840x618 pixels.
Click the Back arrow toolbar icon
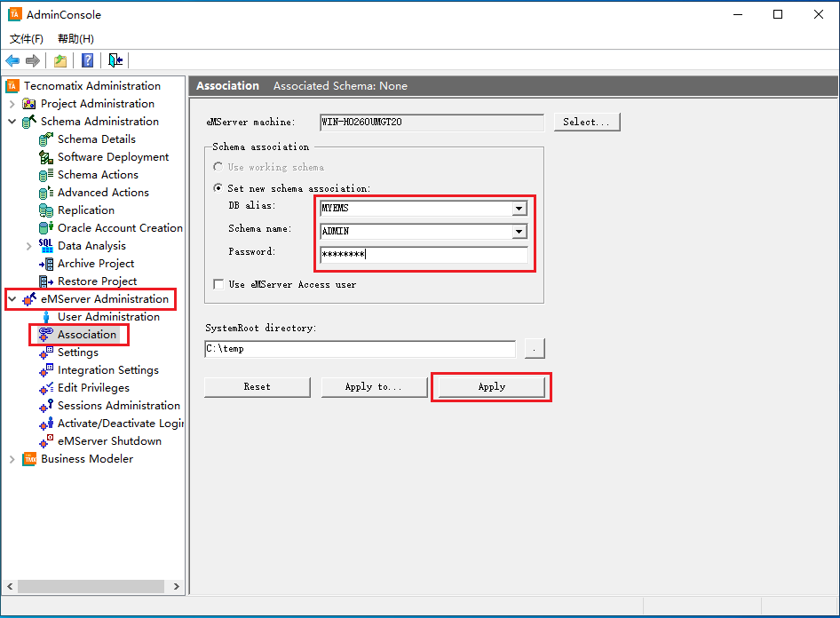[12, 60]
